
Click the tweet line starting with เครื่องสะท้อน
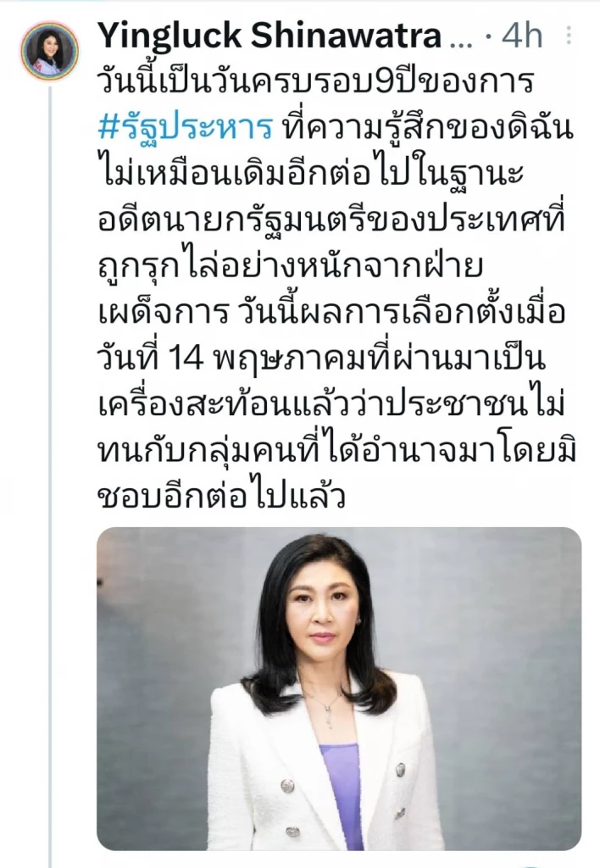[331, 404]
